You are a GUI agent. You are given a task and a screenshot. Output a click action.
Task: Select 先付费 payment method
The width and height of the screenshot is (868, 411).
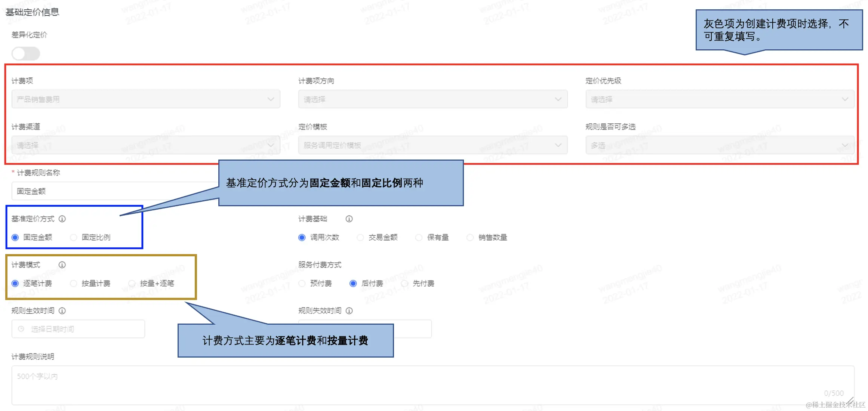tap(404, 283)
